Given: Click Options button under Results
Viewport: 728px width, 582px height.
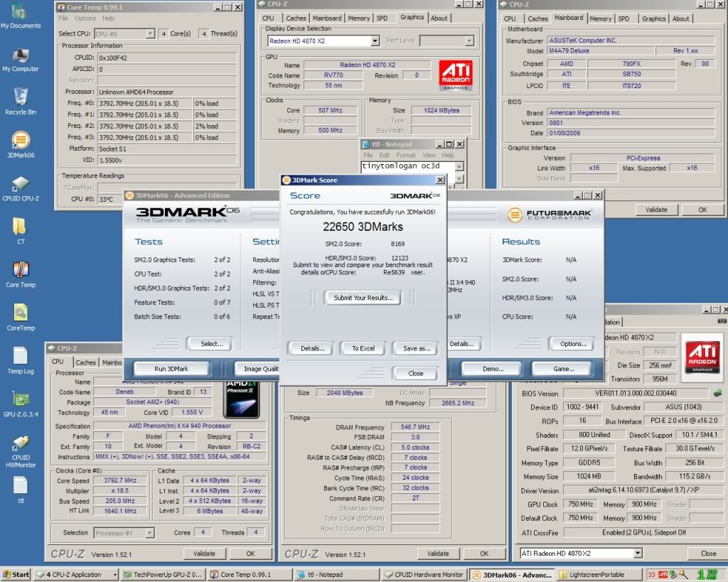Looking at the screenshot, I should tap(573, 344).
